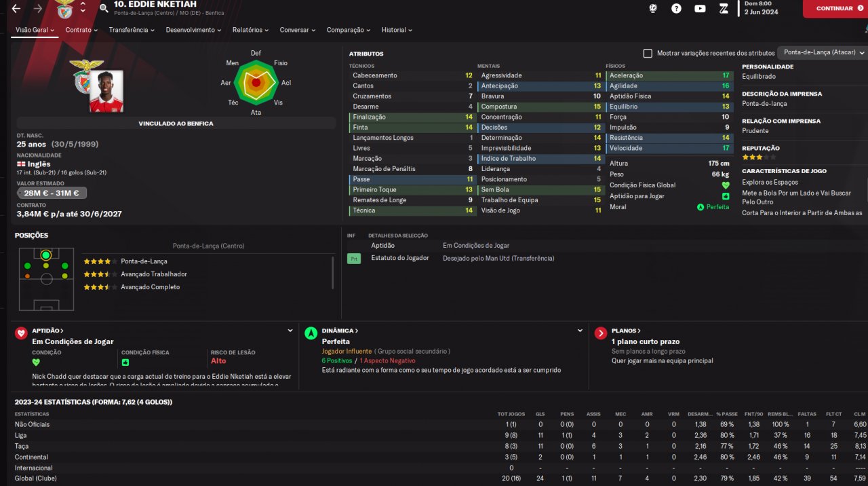Toggle Mostrar variações recentes dos atributos checkbox
868x486 pixels.
(648, 53)
